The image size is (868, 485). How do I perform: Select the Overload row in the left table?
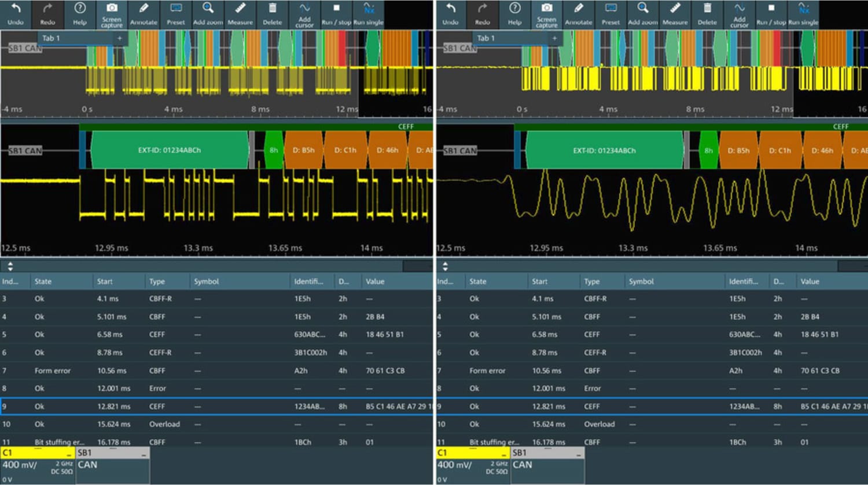[216, 424]
